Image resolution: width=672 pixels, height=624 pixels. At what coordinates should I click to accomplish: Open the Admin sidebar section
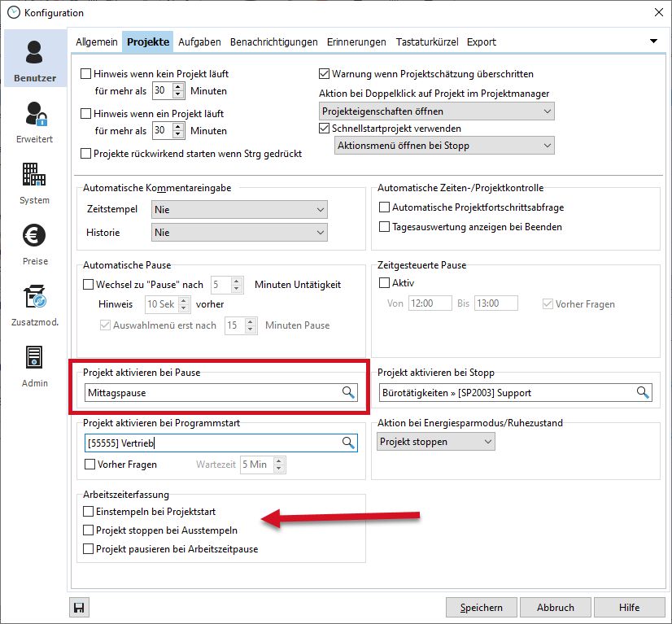(x=34, y=365)
